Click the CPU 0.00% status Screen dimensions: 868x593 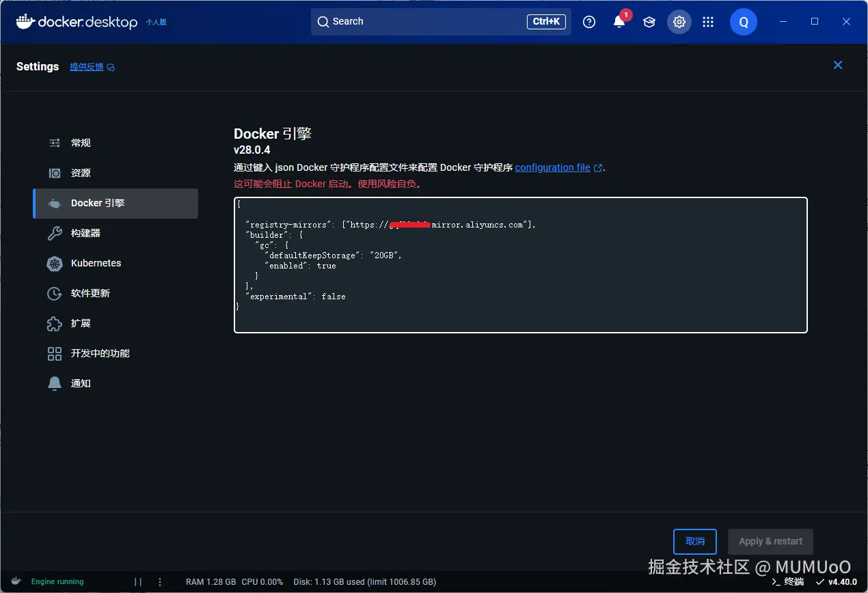point(262,582)
